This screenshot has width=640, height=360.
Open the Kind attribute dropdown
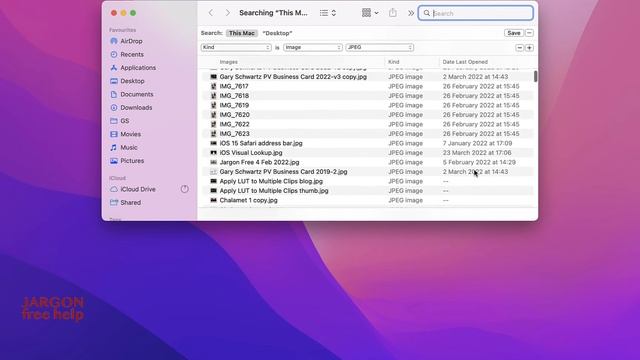point(236,47)
